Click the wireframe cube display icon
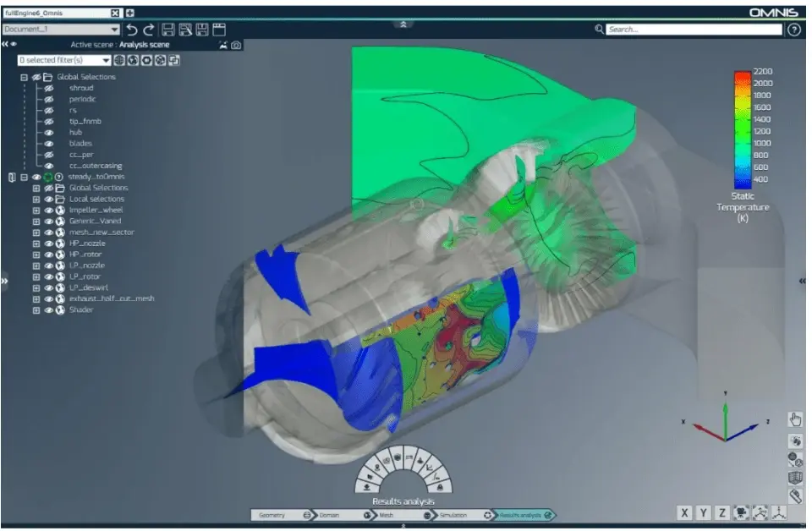This screenshot has width=812, height=531. click(795, 477)
